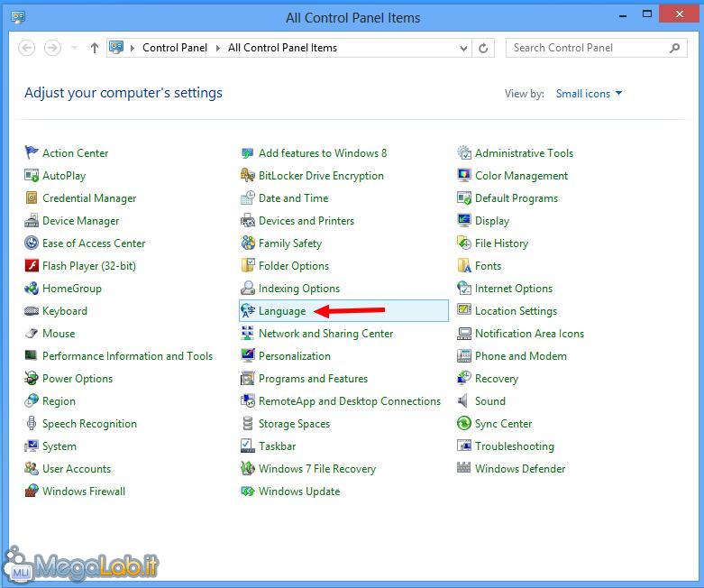Click the AutoPlay icon
The image size is (704, 588).
(32, 176)
